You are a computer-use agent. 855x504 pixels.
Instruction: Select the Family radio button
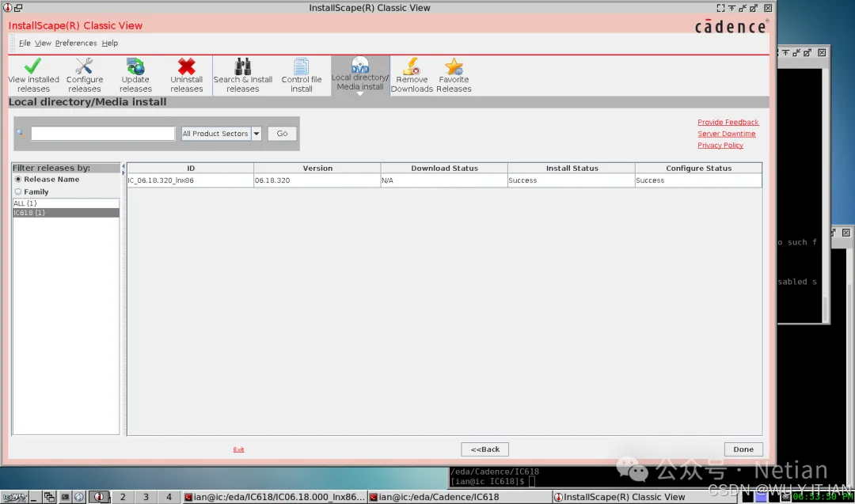click(18, 191)
